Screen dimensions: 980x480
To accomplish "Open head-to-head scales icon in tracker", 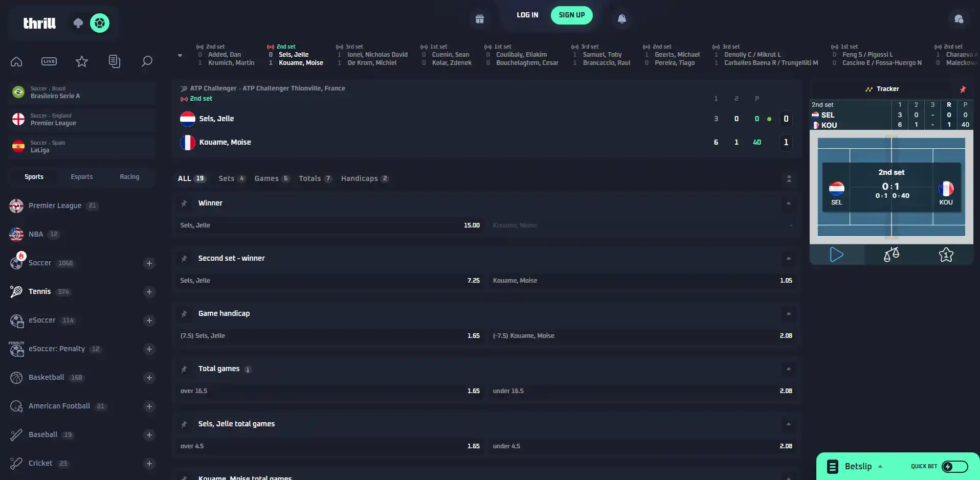I will (891, 255).
